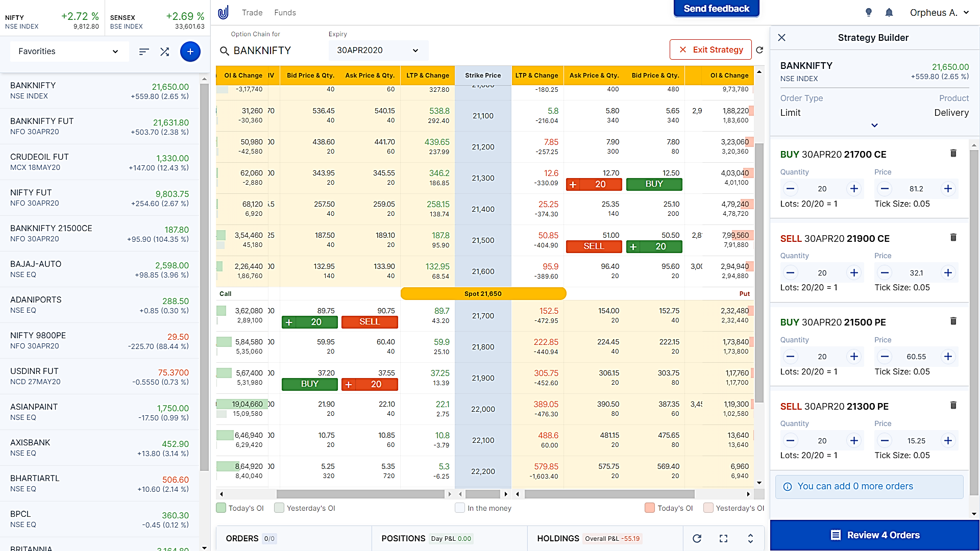Image resolution: width=980 pixels, height=551 pixels.
Task: Open the Favorities watchlist dropdown
Action: (69, 52)
